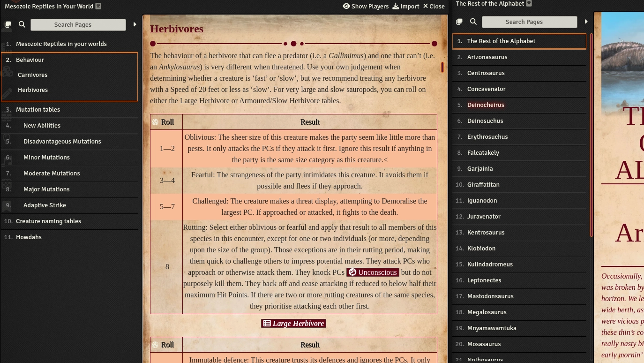The width and height of the screenshot is (644, 363).
Task: Click the Unconscious condition link
Action: coord(373,272)
